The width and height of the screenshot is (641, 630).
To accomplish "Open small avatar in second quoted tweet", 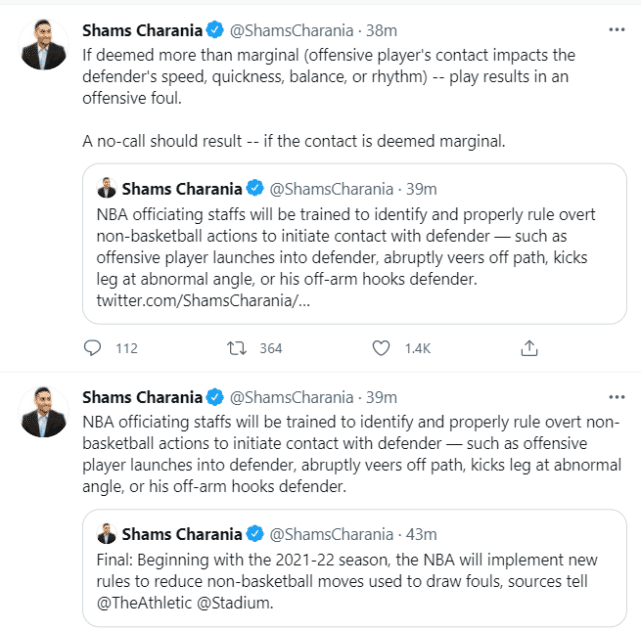I will [x=107, y=533].
